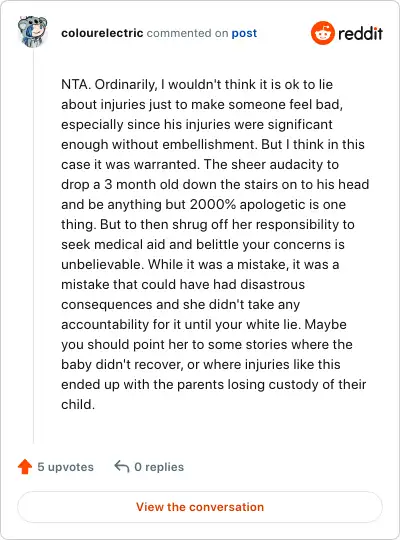Click the "0 replies" count label

click(x=159, y=467)
